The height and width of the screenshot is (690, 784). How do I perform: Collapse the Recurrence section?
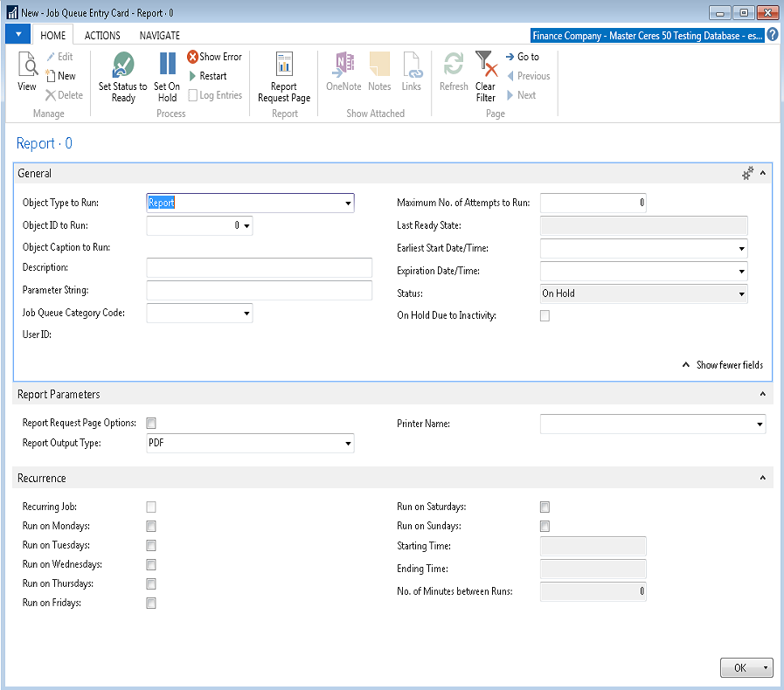pyautogui.click(x=762, y=479)
